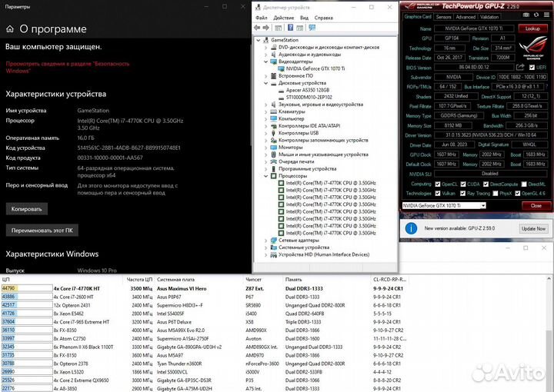Toggle the OpenCL checkbox
Viewport: 554px width, 392px height.
point(438,184)
